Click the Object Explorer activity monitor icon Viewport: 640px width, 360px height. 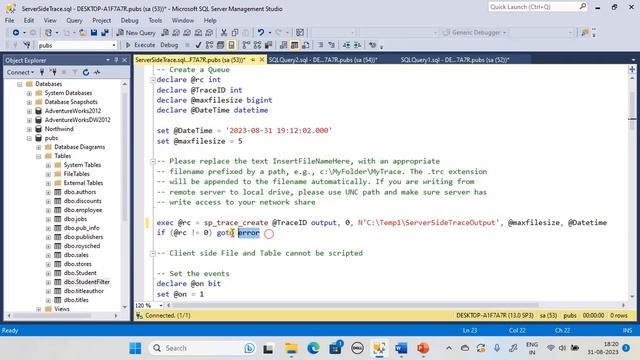(97, 72)
